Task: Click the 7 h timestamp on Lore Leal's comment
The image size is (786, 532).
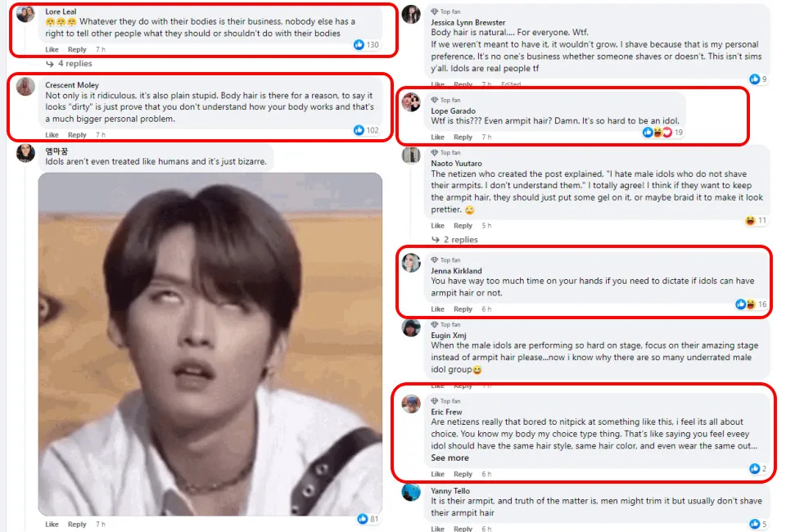Action: (100, 49)
